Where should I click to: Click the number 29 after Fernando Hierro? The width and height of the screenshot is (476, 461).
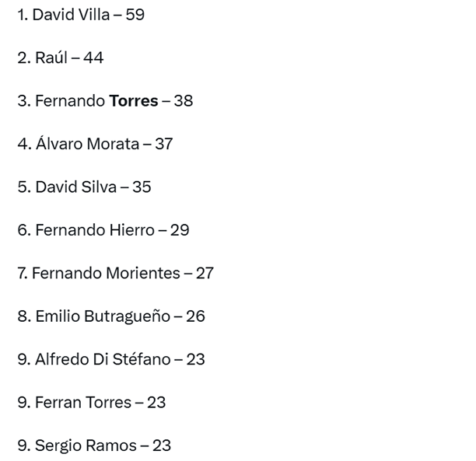point(180,230)
